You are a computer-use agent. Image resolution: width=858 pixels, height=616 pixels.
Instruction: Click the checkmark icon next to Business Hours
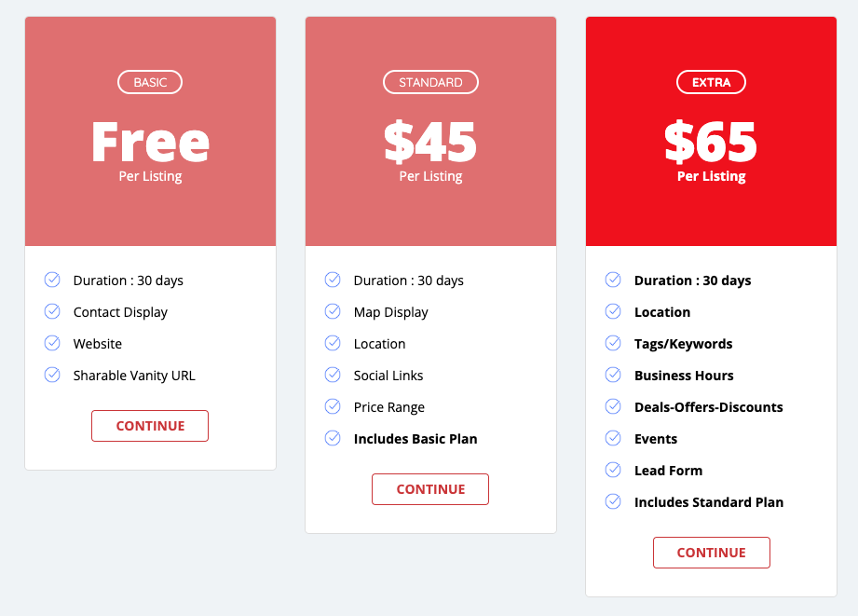[x=613, y=375]
